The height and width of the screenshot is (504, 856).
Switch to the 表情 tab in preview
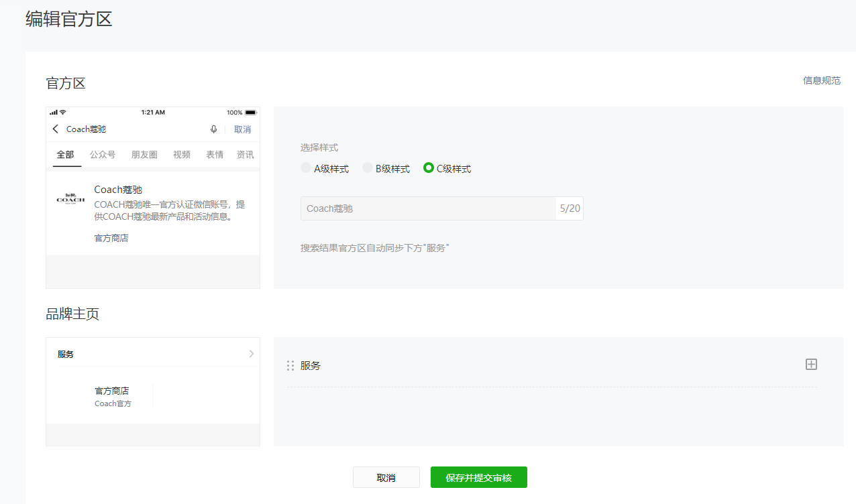click(x=215, y=154)
